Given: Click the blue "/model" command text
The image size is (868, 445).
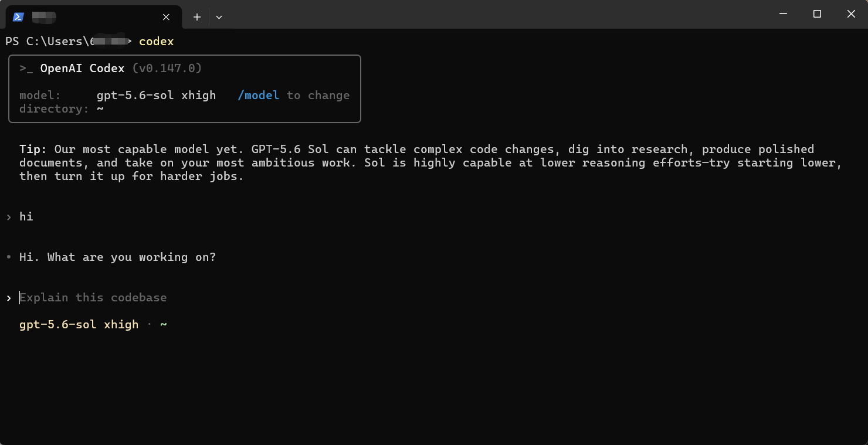Looking at the screenshot, I should [259, 96].
